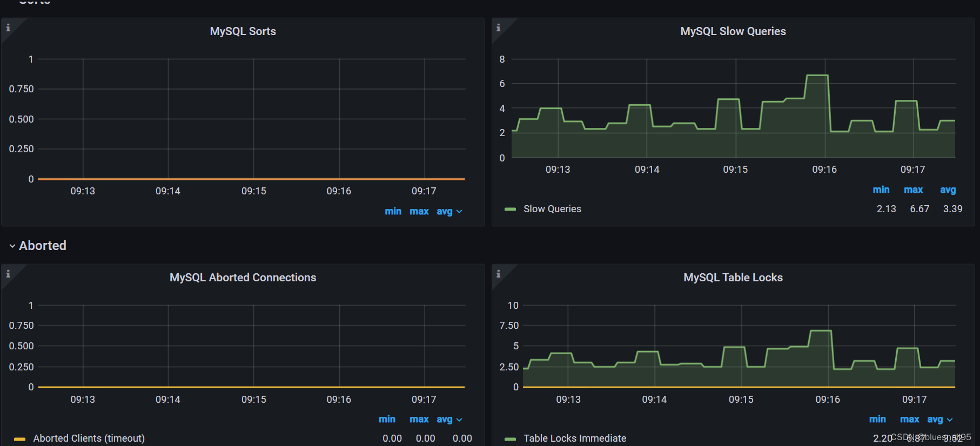Image resolution: width=980 pixels, height=446 pixels.
Task: Click the yellow Aborted Clients series color swatch
Action: coord(19,439)
